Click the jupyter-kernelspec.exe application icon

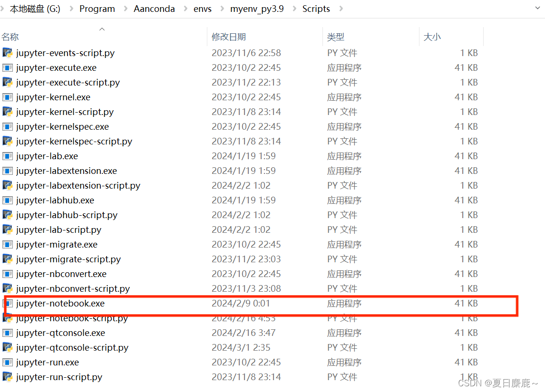8,127
